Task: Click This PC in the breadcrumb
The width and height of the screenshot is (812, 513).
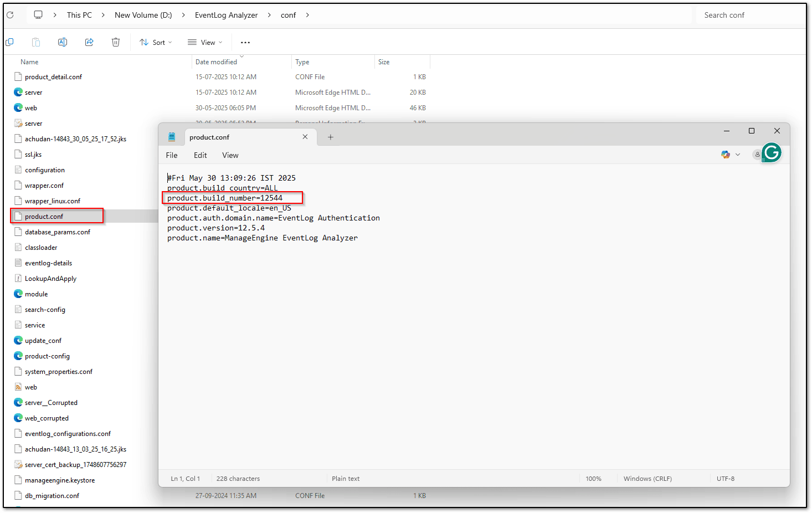Action: point(79,15)
